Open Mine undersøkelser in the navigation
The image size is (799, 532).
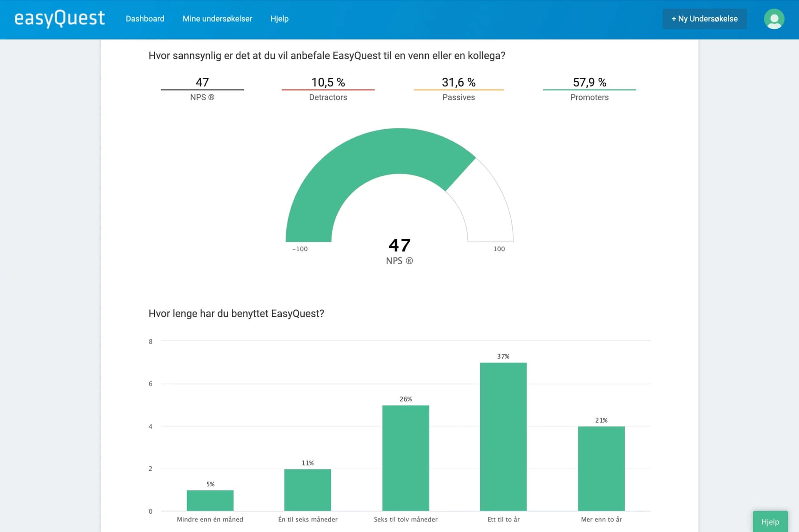click(x=217, y=19)
